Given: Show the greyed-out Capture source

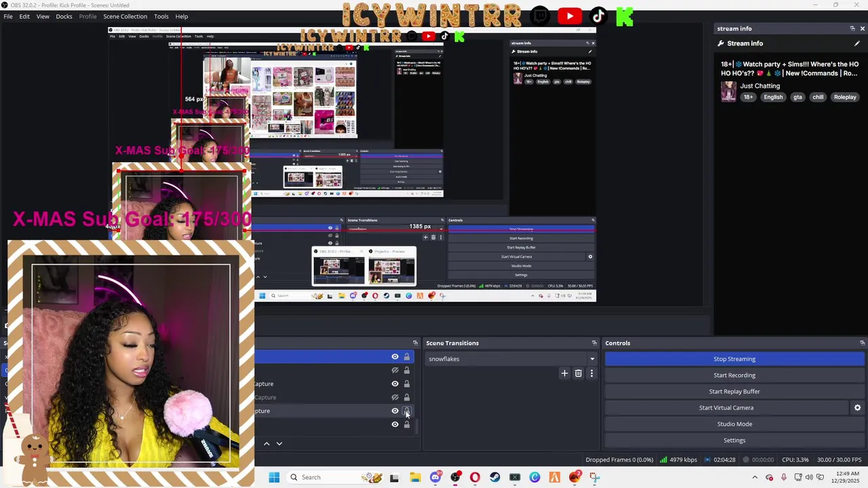Looking at the screenshot, I should (x=395, y=397).
